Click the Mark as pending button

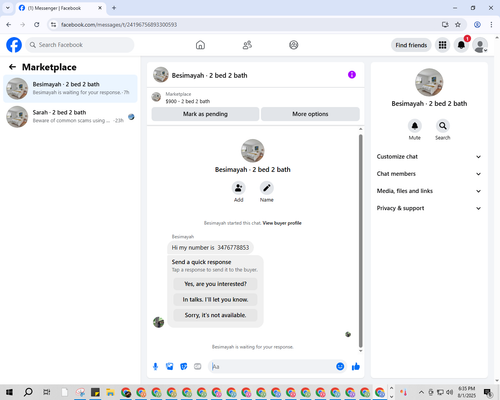click(x=205, y=114)
